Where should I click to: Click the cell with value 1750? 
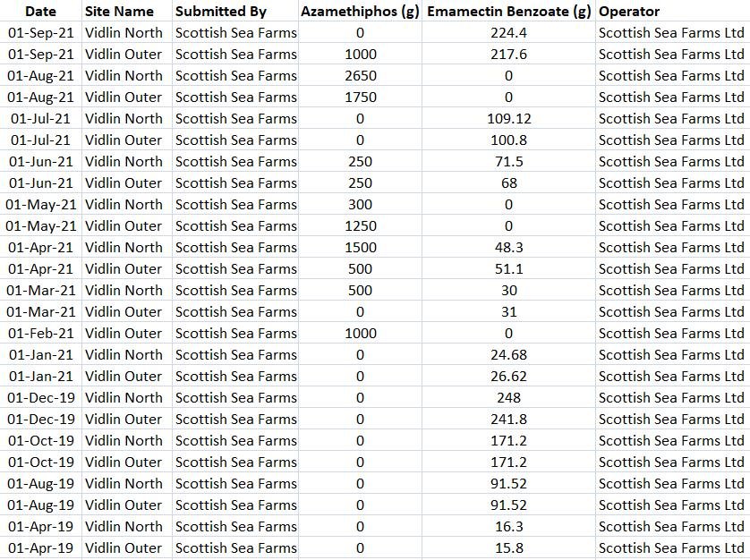coord(360,98)
